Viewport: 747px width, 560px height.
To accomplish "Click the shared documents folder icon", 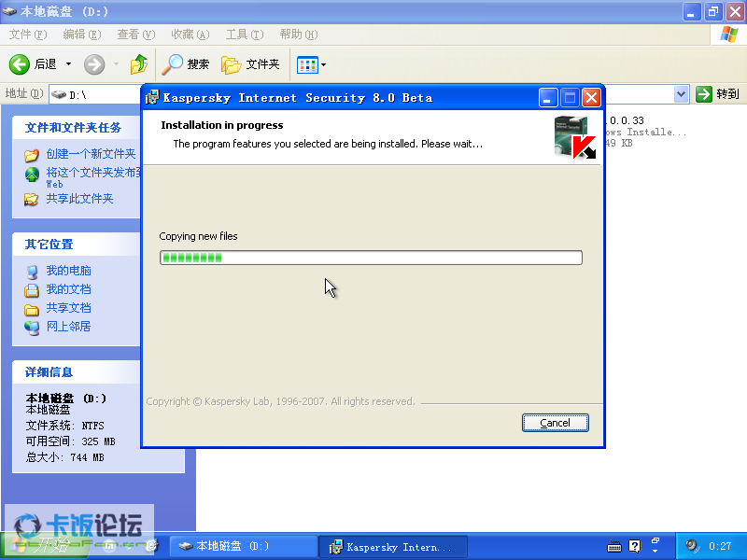I will click(x=32, y=310).
